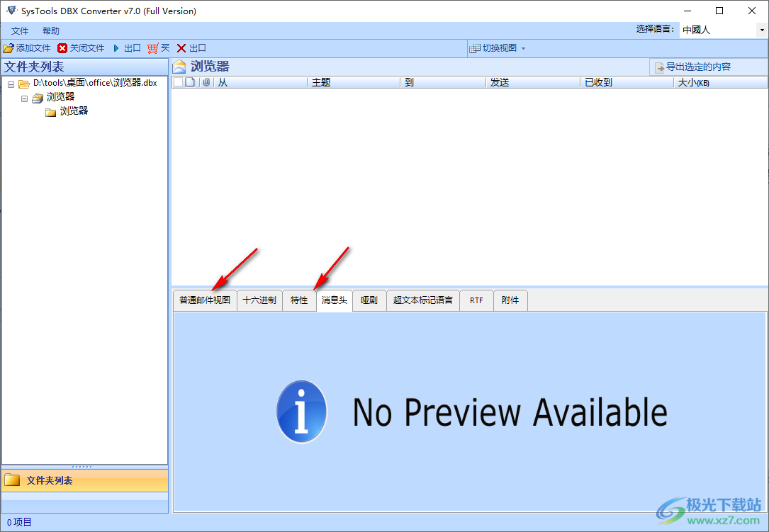Click the paperclip attachment column header icon
Screen dimensions: 769x532
point(206,81)
